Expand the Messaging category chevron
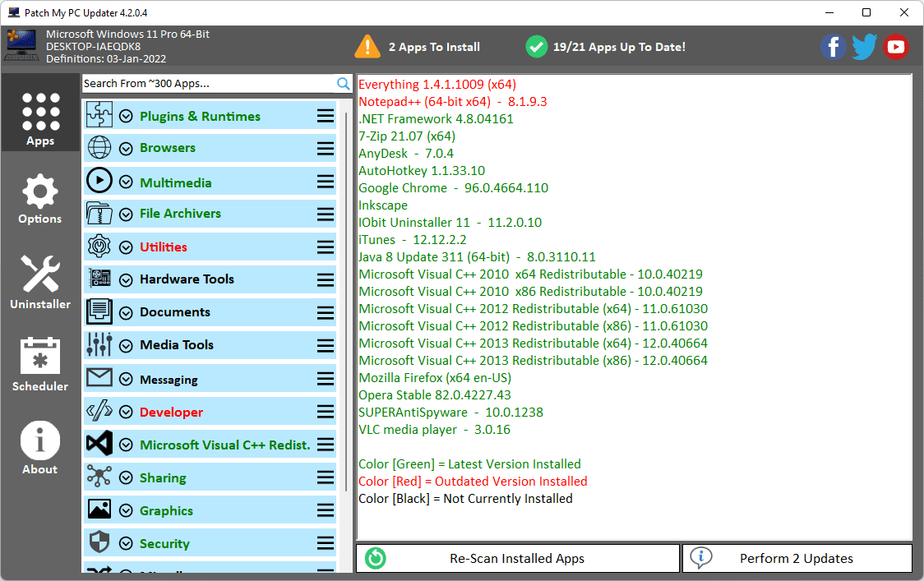 click(126, 379)
